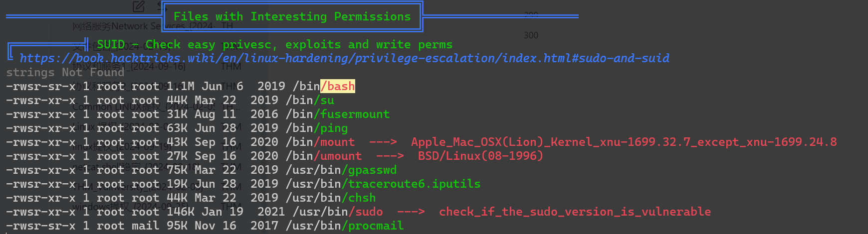Click the pencil compose note icon

138,6
